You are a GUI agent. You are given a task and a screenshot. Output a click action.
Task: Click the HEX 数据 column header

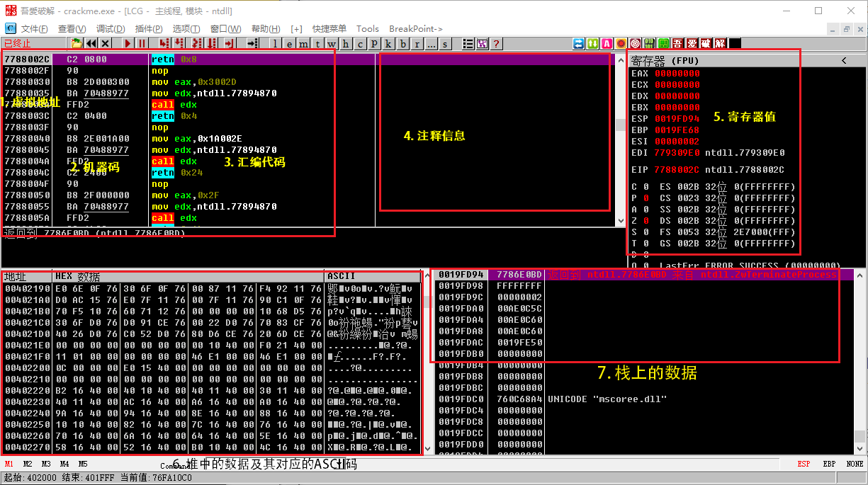point(188,276)
